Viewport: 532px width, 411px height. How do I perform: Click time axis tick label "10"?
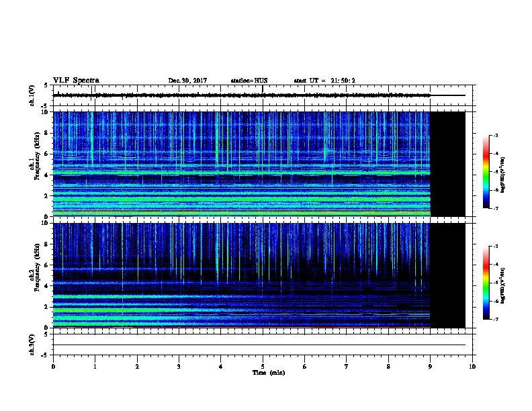click(x=472, y=367)
